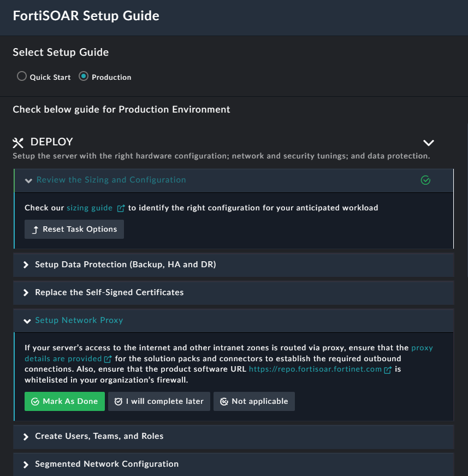Select the Quick Start radio button
Screen dimensions: 468x476
[22, 76]
